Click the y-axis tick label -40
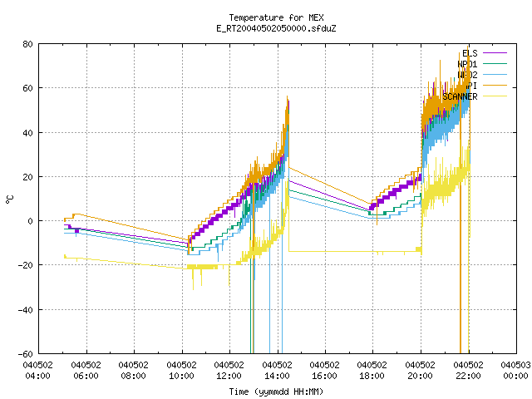The height and width of the screenshot is (399, 532). point(26,310)
